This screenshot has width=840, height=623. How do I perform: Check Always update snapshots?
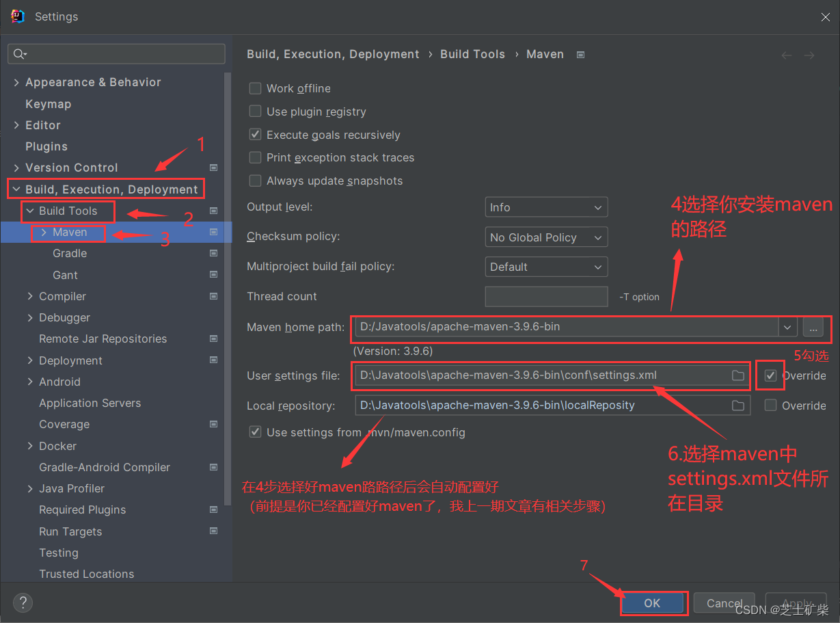click(256, 181)
